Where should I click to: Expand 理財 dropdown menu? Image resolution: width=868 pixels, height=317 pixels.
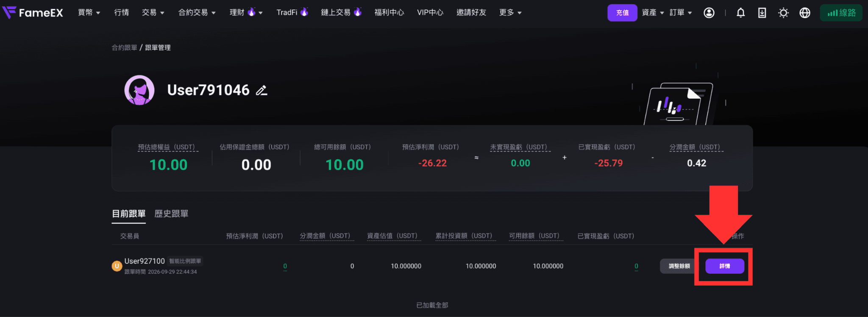(246, 13)
